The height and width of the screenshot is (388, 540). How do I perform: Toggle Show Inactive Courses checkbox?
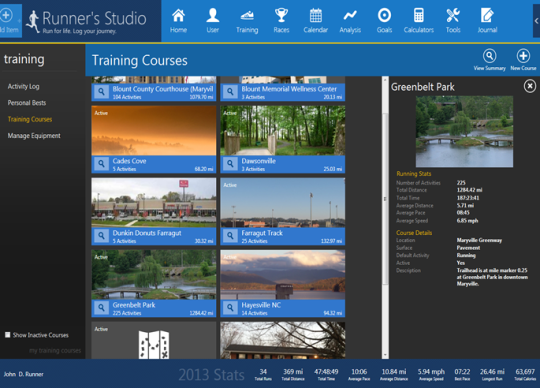(8, 335)
